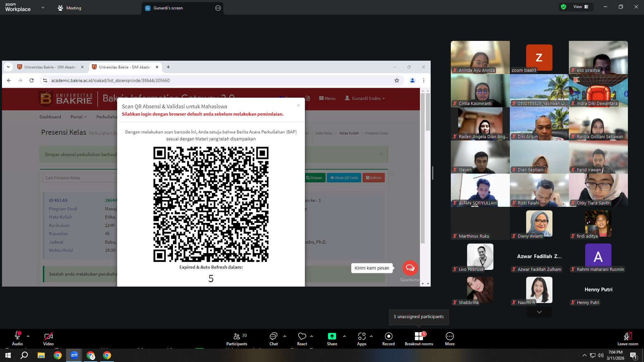This screenshot has height=362, width=644.
Task: Select Rizki Falahi's video tile
Action: (539, 190)
